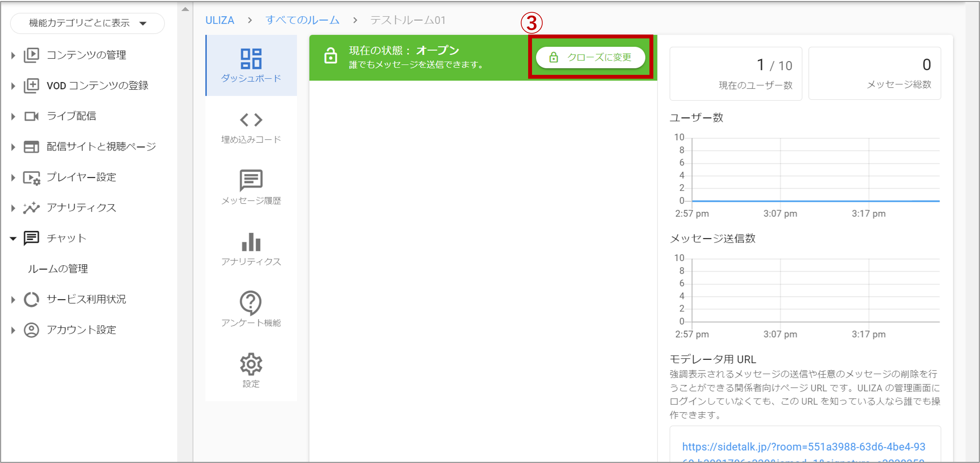This screenshot has height=463, width=980.
Task: Expand the アカウント設定 arrow
Action: [13, 330]
